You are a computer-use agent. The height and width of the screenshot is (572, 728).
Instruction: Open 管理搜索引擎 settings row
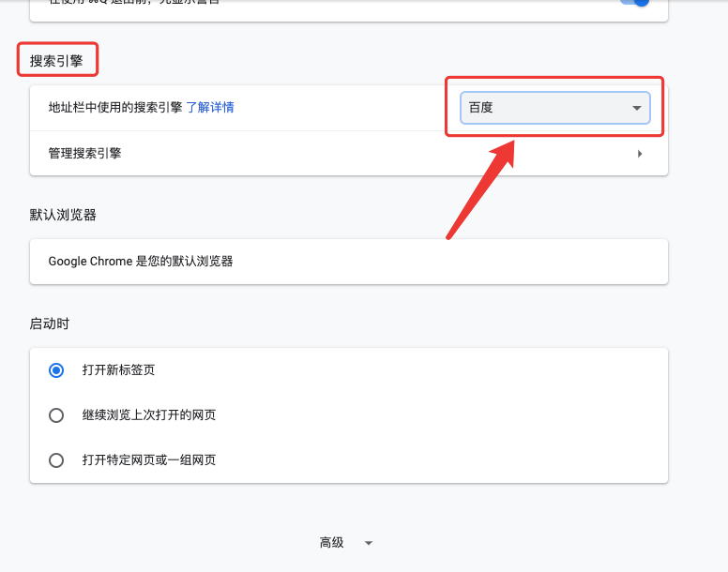349,153
